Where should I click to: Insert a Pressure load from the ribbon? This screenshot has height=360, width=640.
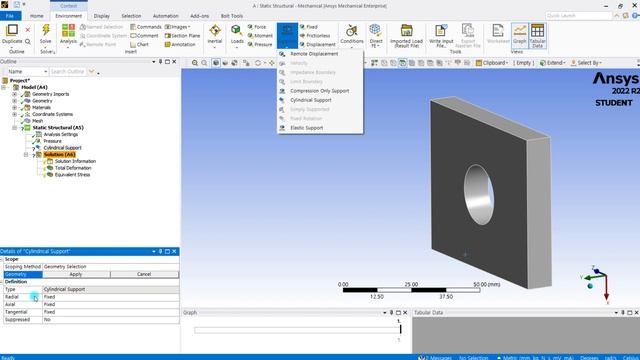coord(260,44)
